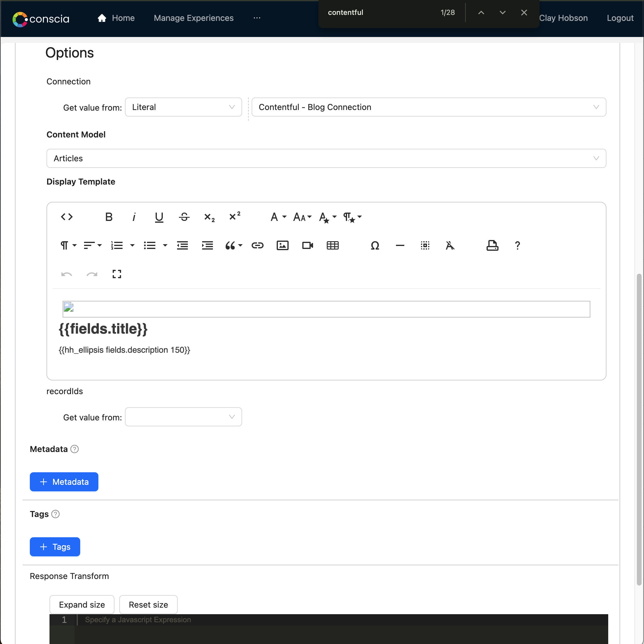
Task: Insert table into template
Action: click(x=332, y=246)
